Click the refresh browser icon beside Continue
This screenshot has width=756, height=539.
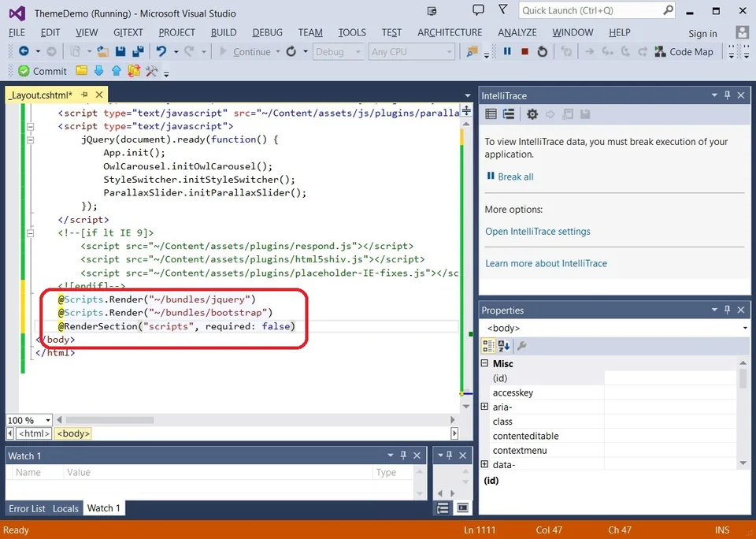pos(291,51)
